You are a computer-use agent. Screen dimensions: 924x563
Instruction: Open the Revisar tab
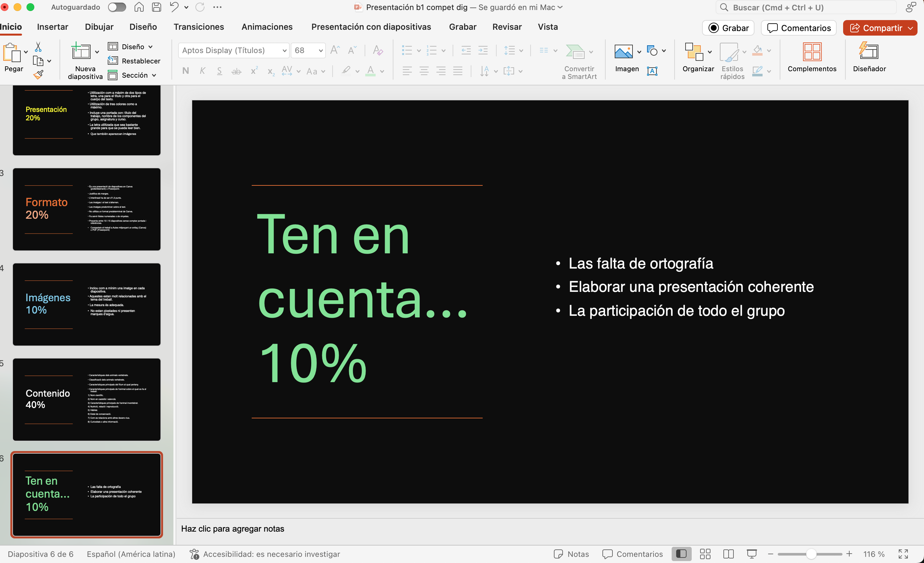[507, 27]
